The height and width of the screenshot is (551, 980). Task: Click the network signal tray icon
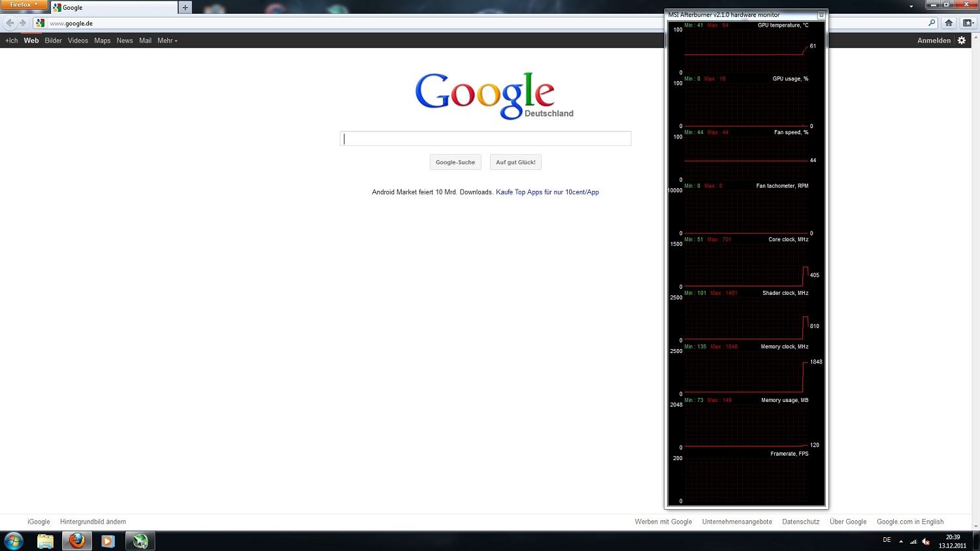(913, 541)
